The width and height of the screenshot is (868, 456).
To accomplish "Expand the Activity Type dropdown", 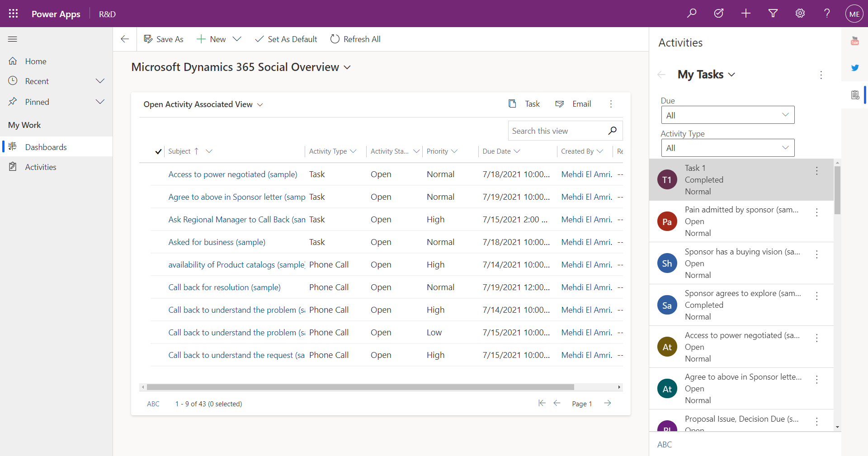I will (x=727, y=148).
